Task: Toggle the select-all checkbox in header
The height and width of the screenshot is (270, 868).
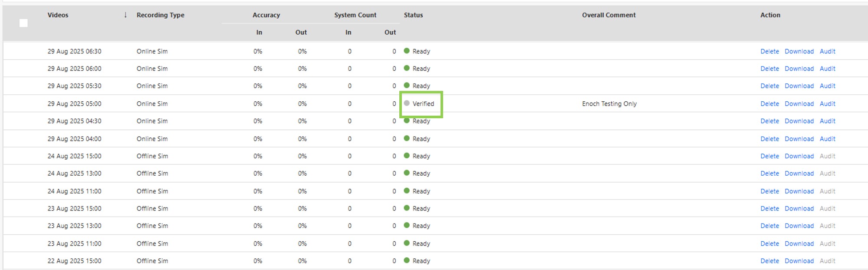Action: coord(23,23)
